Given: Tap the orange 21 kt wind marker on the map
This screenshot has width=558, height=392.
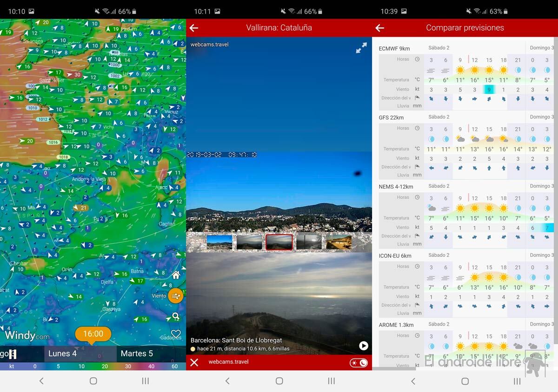Looking at the screenshot, I should point(81,208).
